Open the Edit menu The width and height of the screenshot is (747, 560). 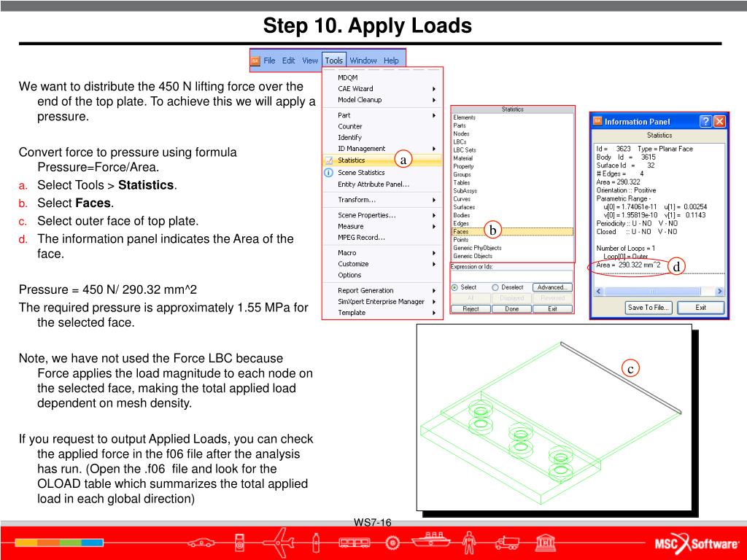click(x=288, y=61)
